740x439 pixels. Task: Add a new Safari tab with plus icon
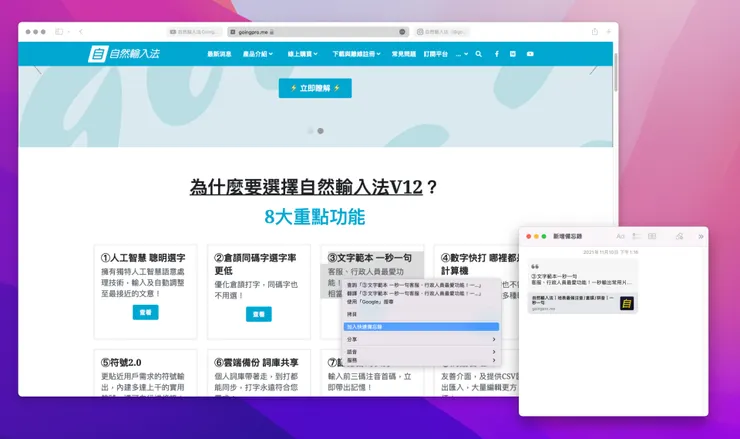point(608,32)
